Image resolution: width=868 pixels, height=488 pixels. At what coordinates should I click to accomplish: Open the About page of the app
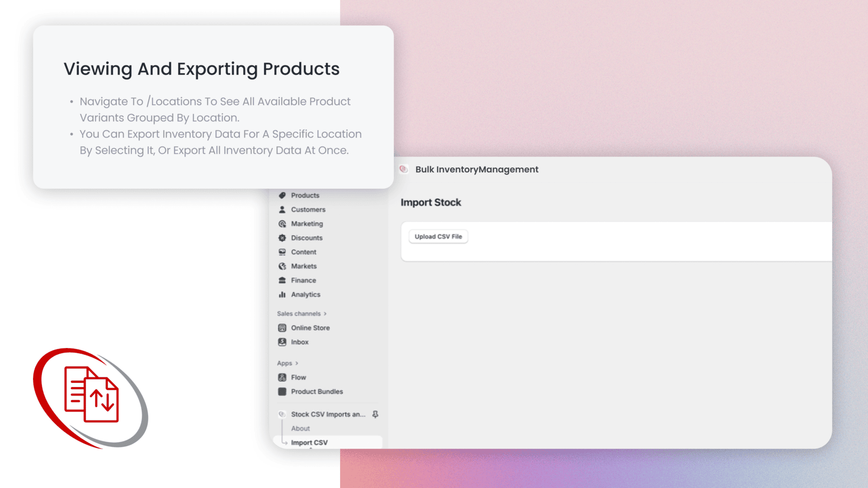pyautogui.click(x=301, y=428)
